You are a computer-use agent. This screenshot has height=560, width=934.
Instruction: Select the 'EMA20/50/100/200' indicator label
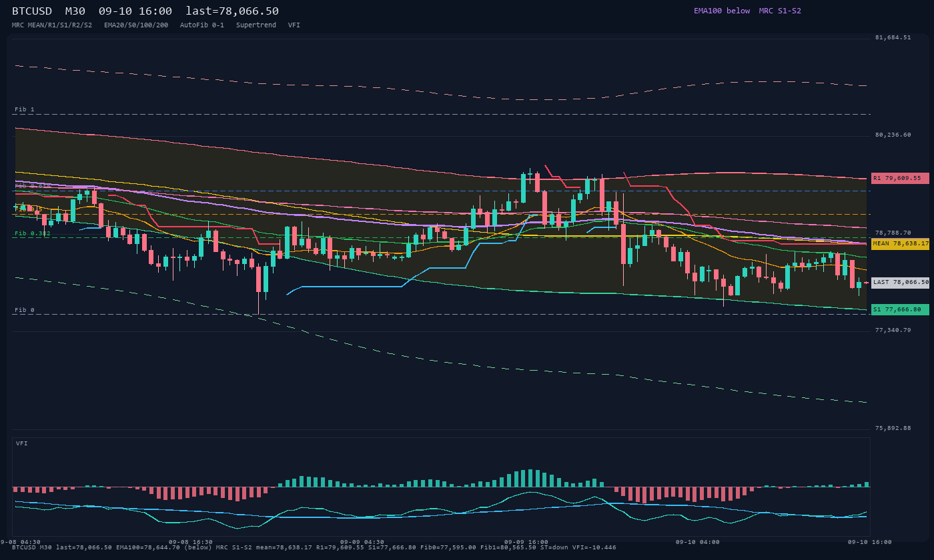tap(136, 25)
